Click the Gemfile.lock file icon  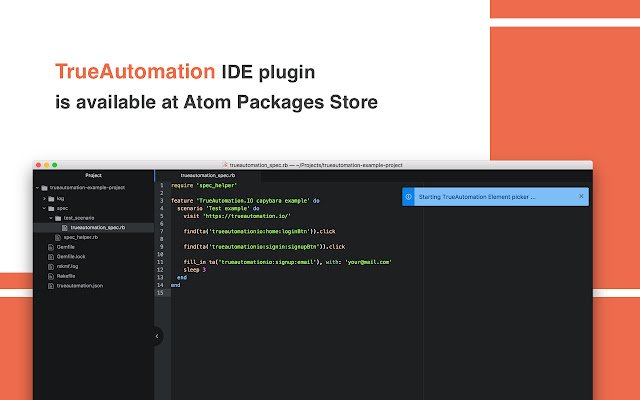[51, 257]
